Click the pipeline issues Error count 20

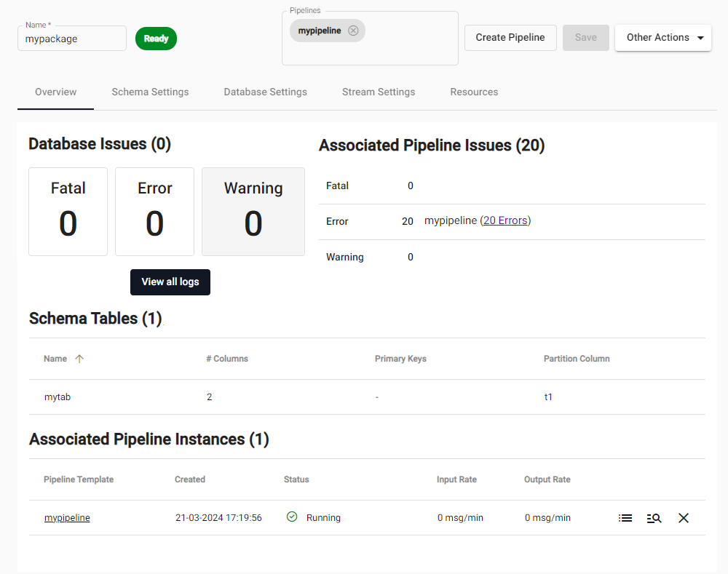tap(408, 221)
